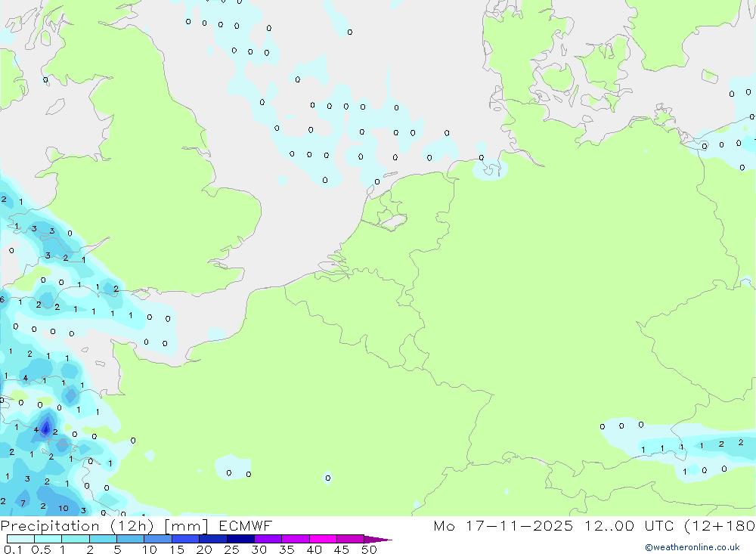756x554 pixels.
Task: Click the 20–25 mm dark blue legend swatch
Action: (x=213, y=539)
